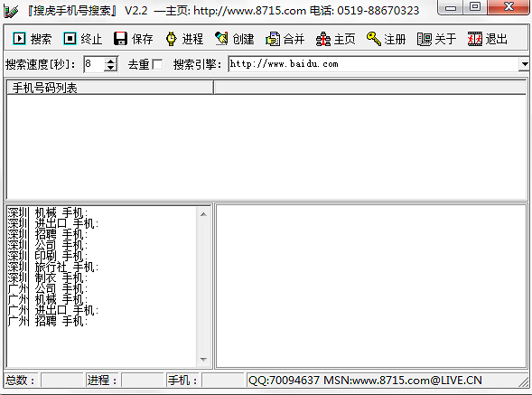532x395 pixels.
Task: Click the 创建 (Create) toolbar icon
Action: tap(221, 39)
